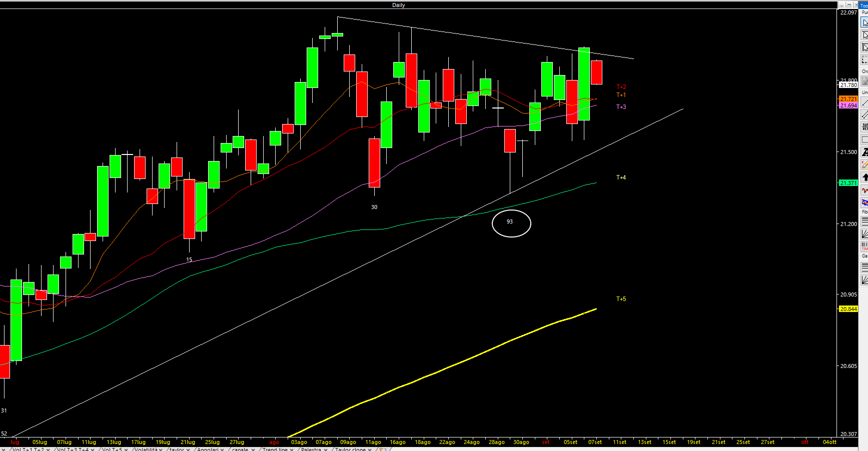Switch to the taylor tab
This screenshot has width=868, height=451.
177,449
